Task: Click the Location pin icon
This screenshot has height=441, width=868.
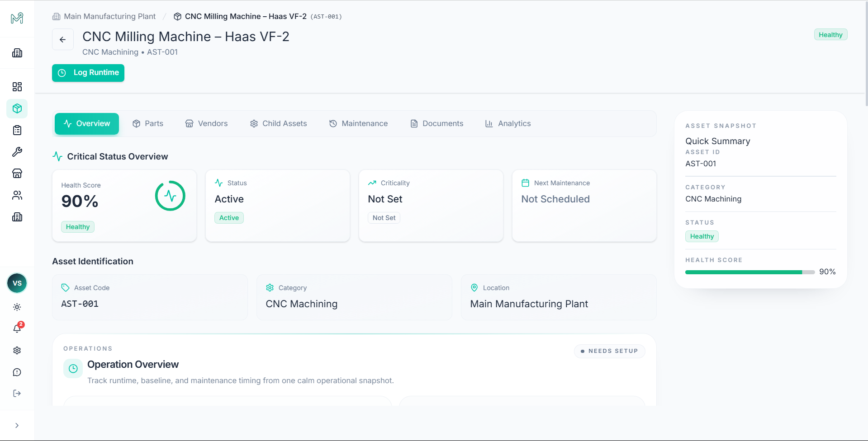Action: pos(474,288)
